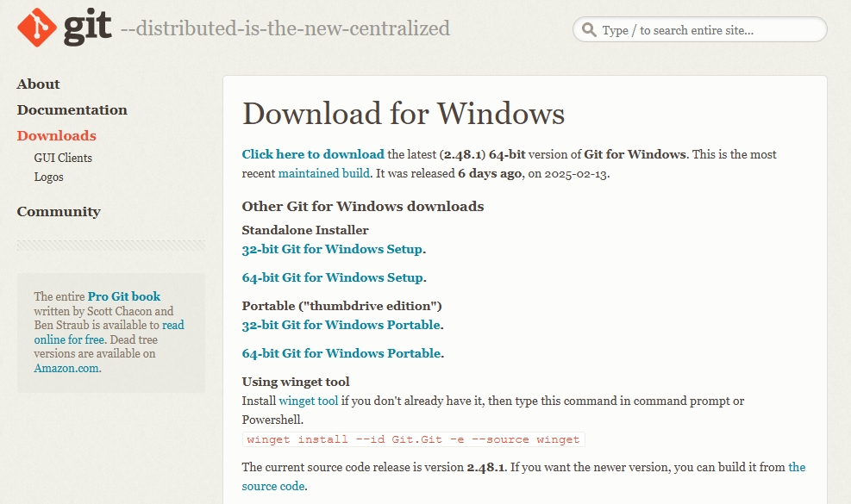Open the About section

[x=38, y=84]
